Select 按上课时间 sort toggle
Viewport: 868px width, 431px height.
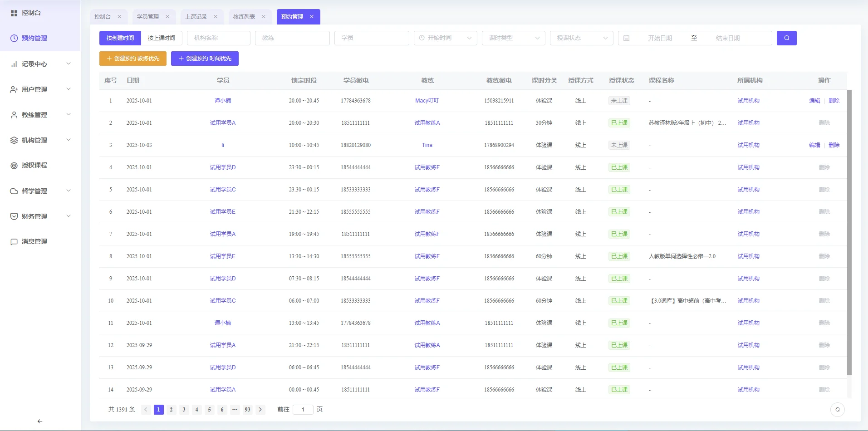(162, 38)
